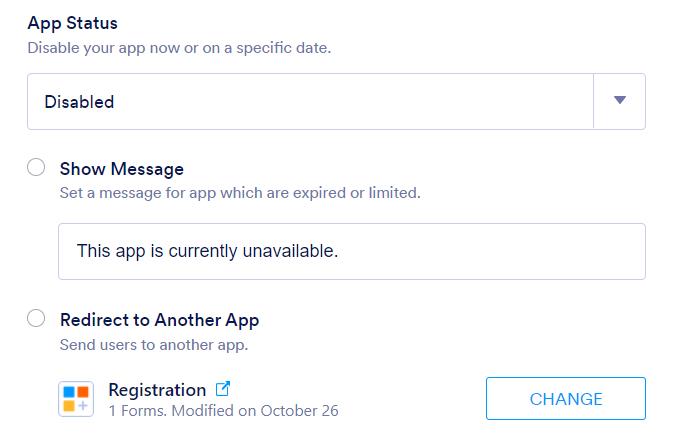Click the App Status heading
The width and height of the screenshot is (673, 442).
72,23
